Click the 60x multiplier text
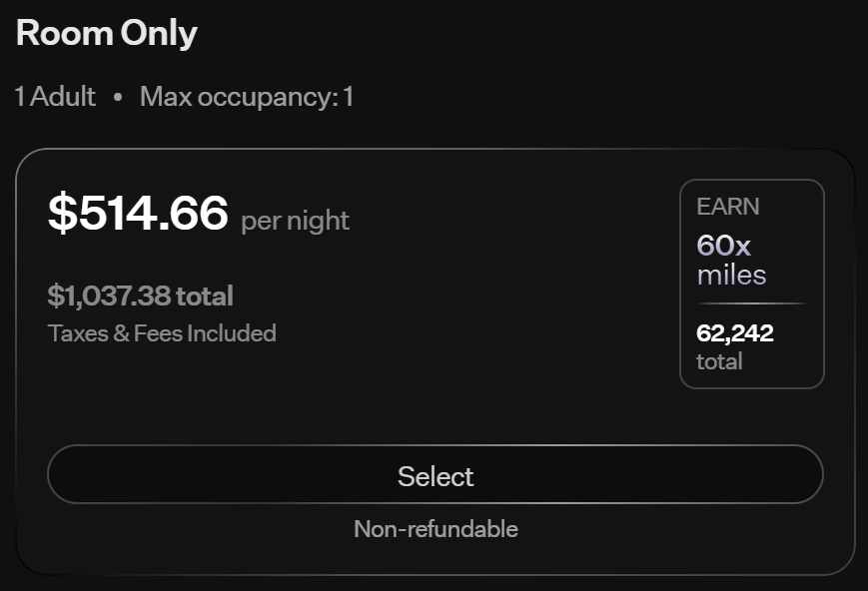Screen dimensions: 868x591 click(x=723, y=245)
